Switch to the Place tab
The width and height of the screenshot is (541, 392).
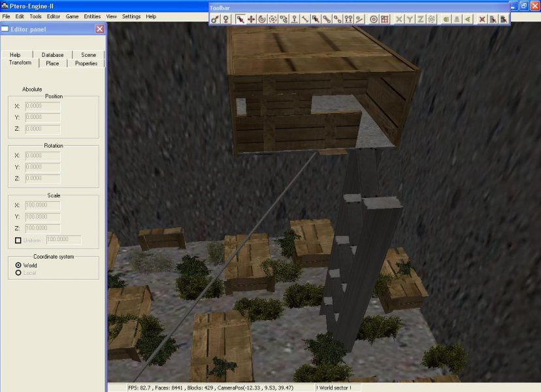pyautogui.click(x=52, y=63)
